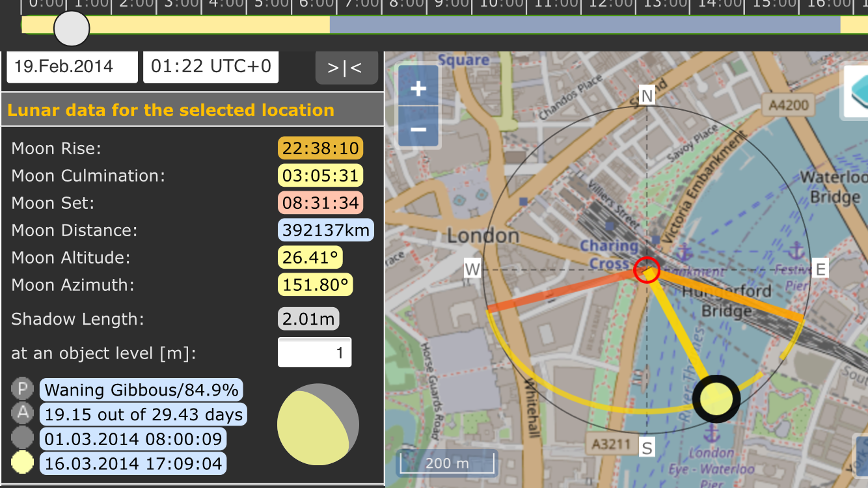This screenshot has height=488, width=868.
Task: Click the Shadow Length label
Action: [x=77, y=319]
